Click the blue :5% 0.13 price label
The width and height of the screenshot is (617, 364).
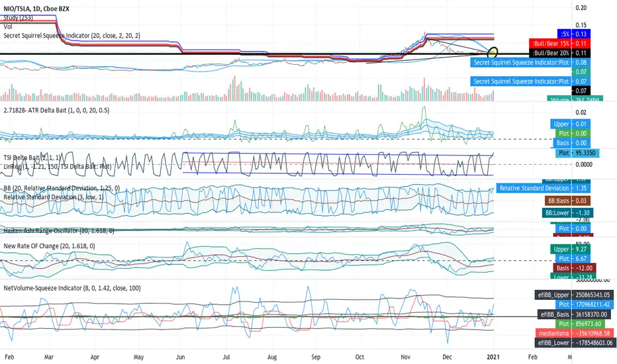[x=574, y=34]
